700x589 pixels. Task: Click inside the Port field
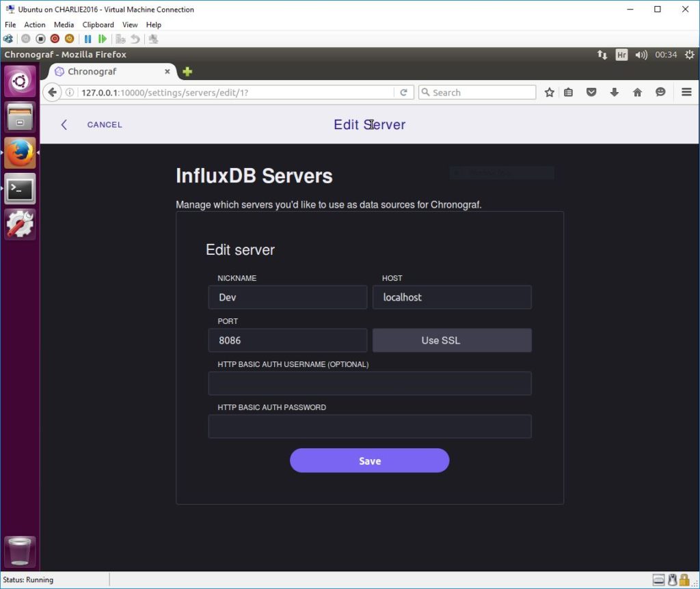point(287,340)
